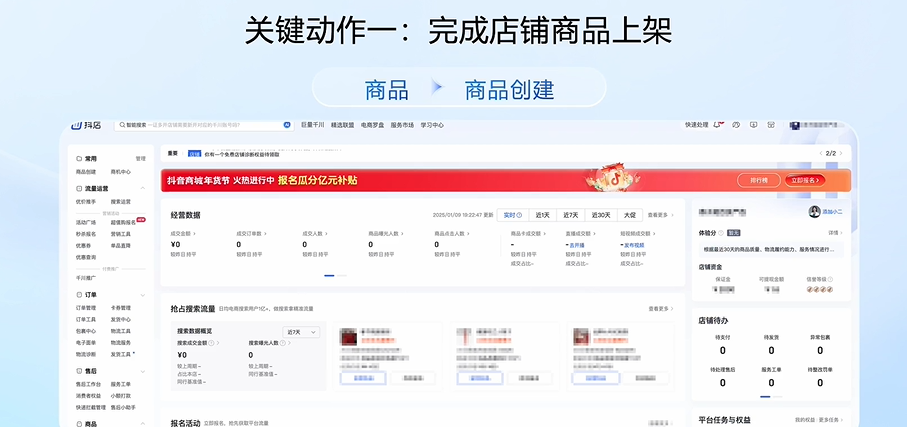Viewport: 907px width, 427px height.
Task: Select the 近30天 time range option
Action: (x=601, y=215)
